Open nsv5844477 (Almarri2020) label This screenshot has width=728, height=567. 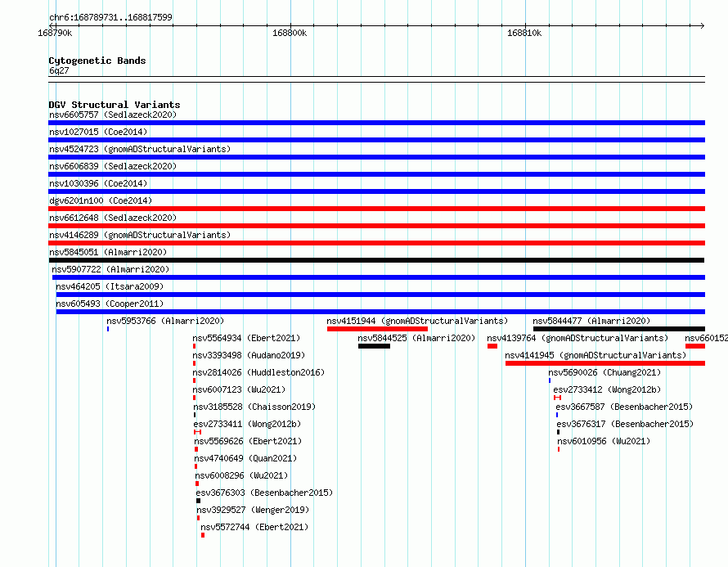591,321
